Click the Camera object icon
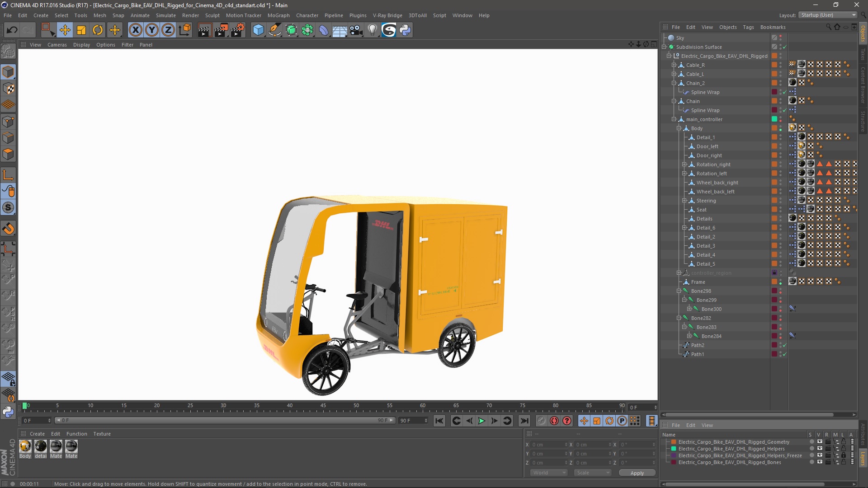Viewport: 868px width, 488px height. click(x=356, y=30)
